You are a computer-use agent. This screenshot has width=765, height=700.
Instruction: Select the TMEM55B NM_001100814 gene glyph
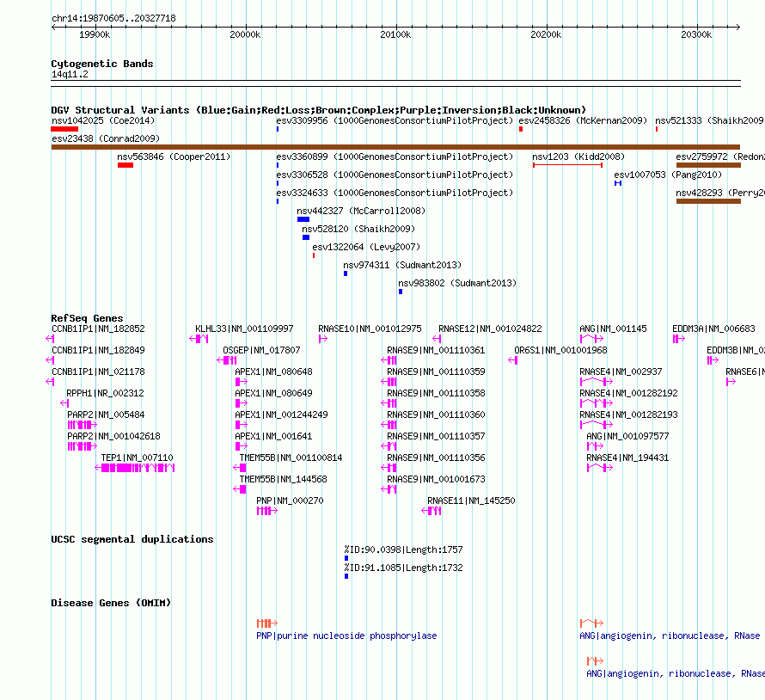click(x=240, y=468)
